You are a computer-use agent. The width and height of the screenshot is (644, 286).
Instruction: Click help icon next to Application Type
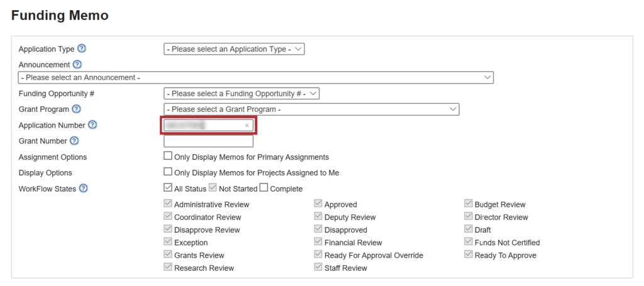82,49
